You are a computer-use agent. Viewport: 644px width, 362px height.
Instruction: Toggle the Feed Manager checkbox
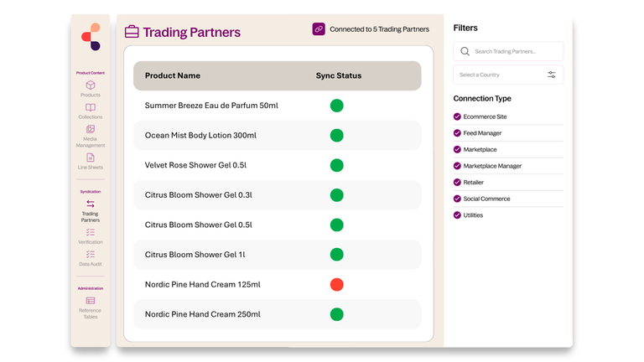click(x=457, y=133)
